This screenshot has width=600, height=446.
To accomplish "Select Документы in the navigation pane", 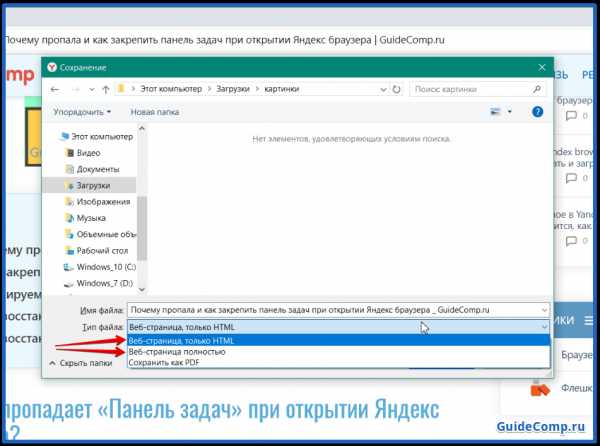I will pyautogui.click(x=98, y=169).
